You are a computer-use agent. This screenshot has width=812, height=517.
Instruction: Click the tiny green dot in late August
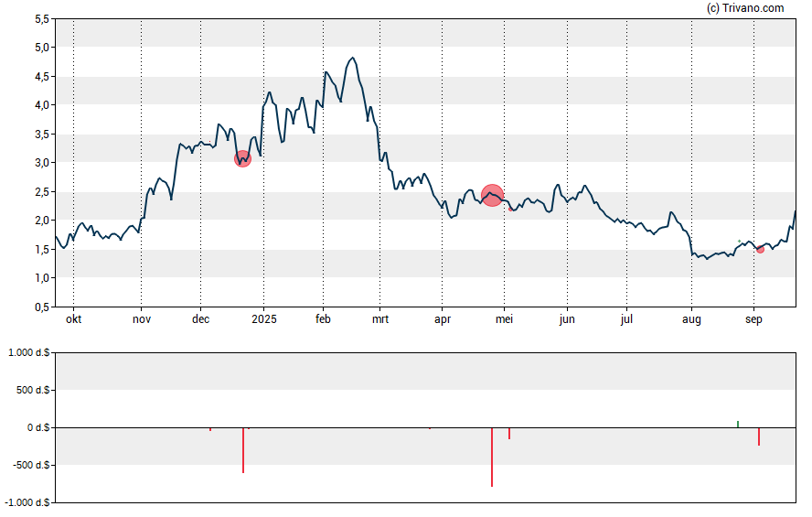739,241
